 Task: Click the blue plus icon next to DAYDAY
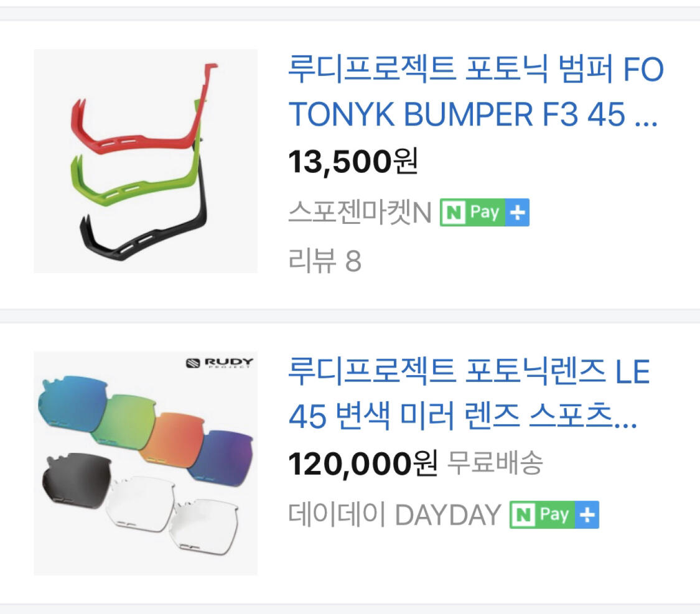coord(587,514)
